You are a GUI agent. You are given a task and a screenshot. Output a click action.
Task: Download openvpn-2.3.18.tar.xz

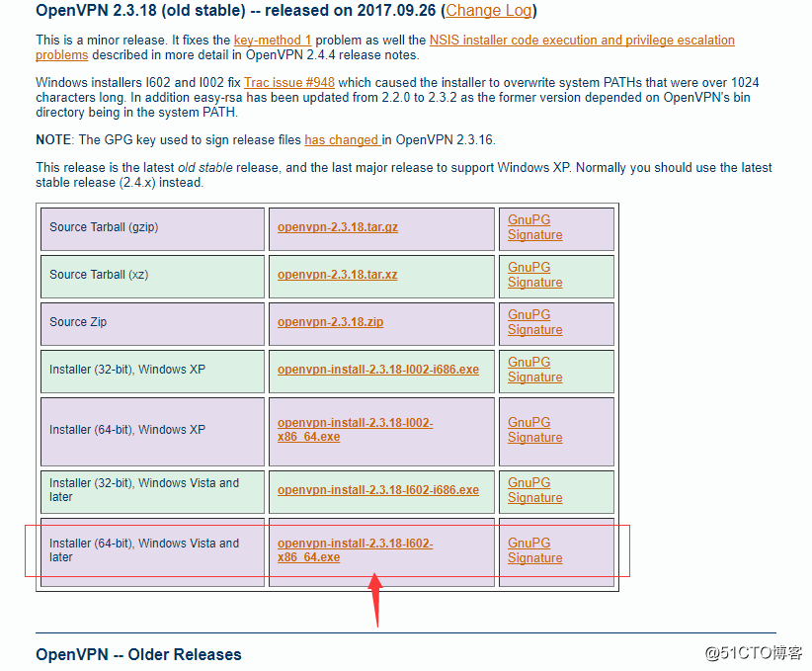[337, 275]
